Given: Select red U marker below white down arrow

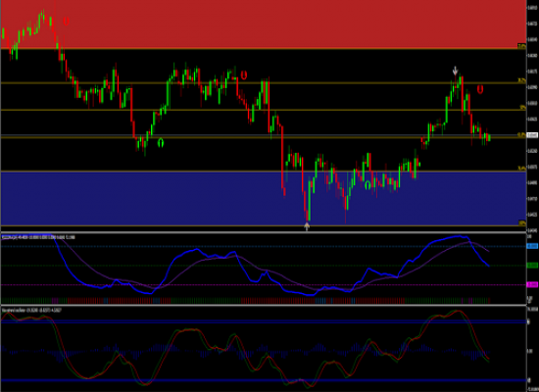Looking at the screenshot, I should tap(480, 89).
